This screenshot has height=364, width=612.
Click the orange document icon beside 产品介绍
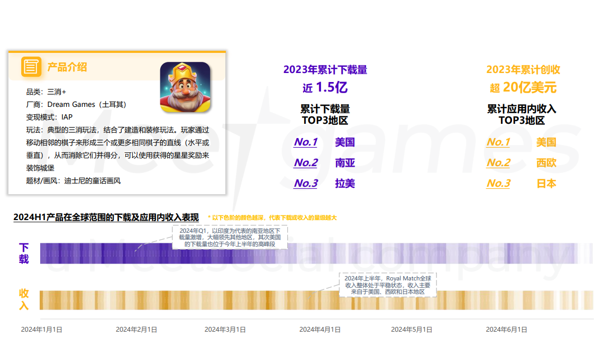31,67
